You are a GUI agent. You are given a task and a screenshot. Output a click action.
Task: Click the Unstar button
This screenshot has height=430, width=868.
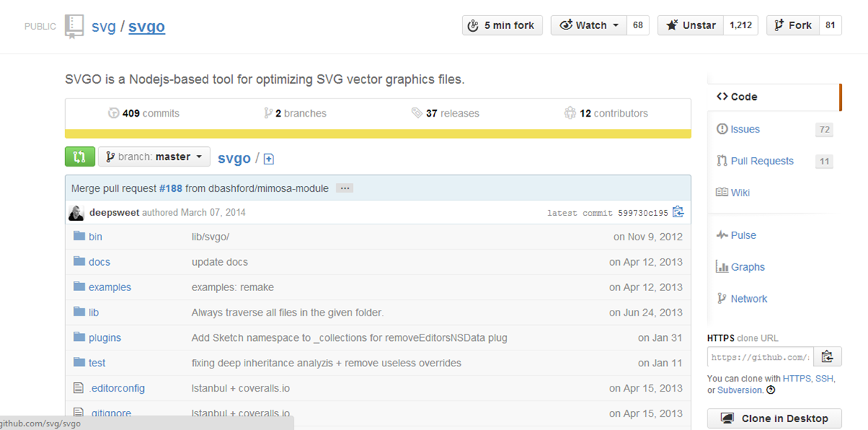690,25
